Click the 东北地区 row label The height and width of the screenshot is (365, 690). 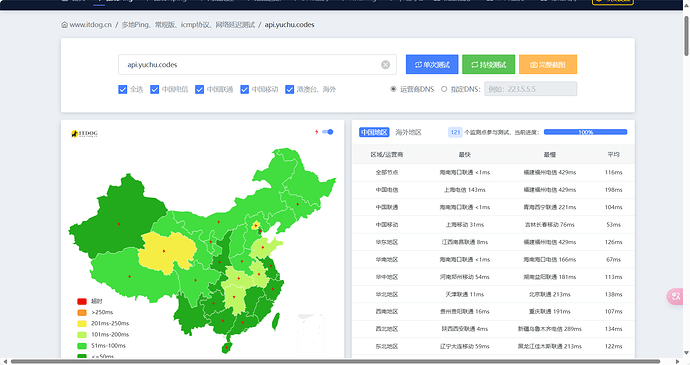coord(387,347)
